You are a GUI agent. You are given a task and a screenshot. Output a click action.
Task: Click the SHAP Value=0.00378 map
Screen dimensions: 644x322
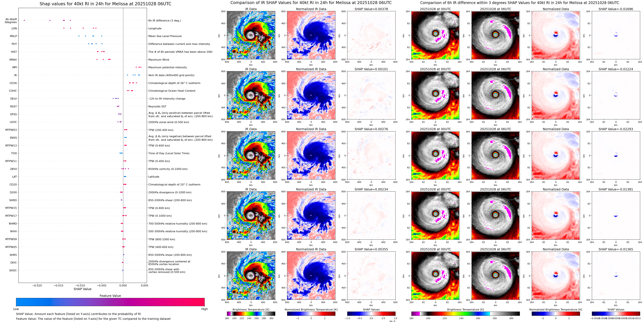371,35
